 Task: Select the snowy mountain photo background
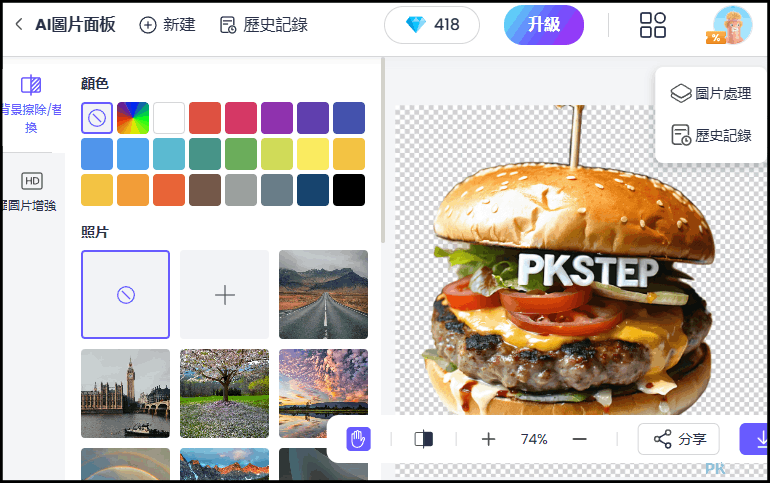[x=224, y=464]
